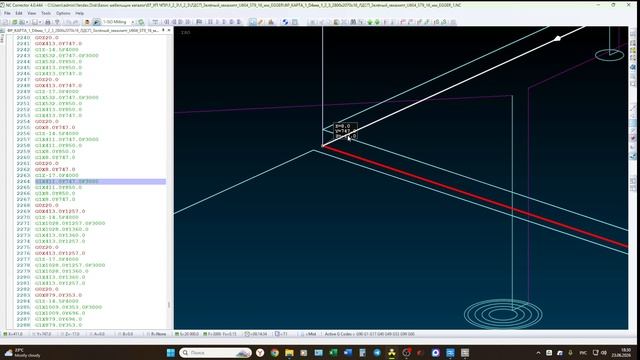Pin the G-code panel using the pin icon
Screen dimensions: 640x360
pyautogui.click(x=164, y=31)
